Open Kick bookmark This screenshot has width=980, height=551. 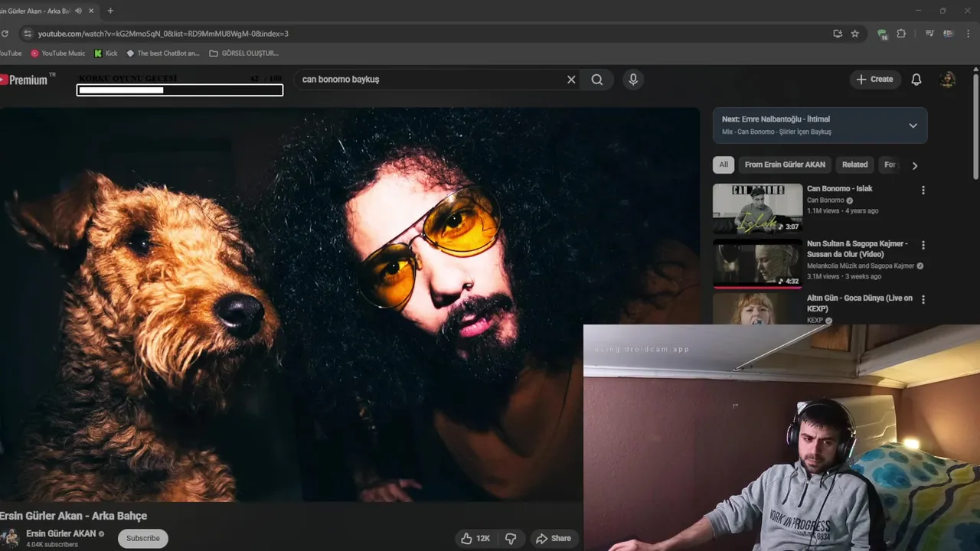(x=106, y=54)
